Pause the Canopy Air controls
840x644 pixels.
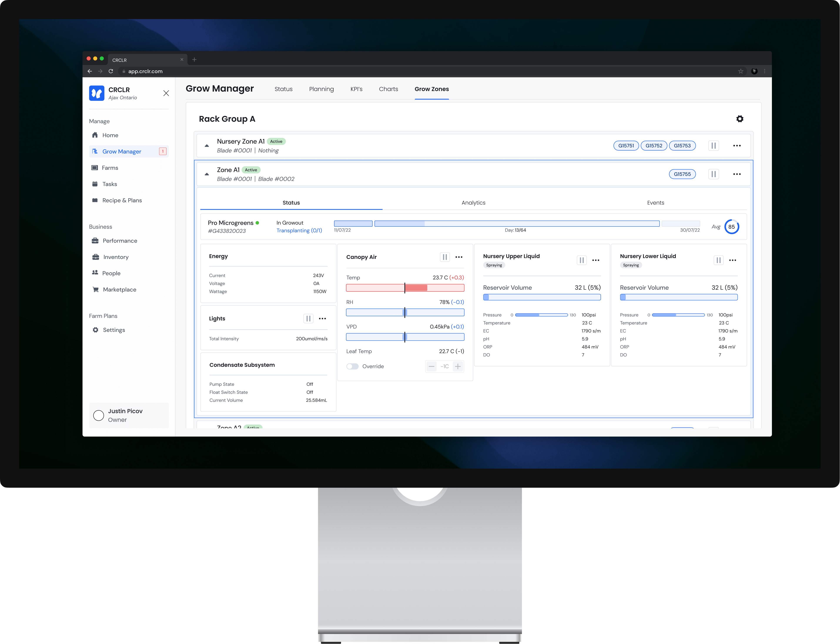coord(445,257)
